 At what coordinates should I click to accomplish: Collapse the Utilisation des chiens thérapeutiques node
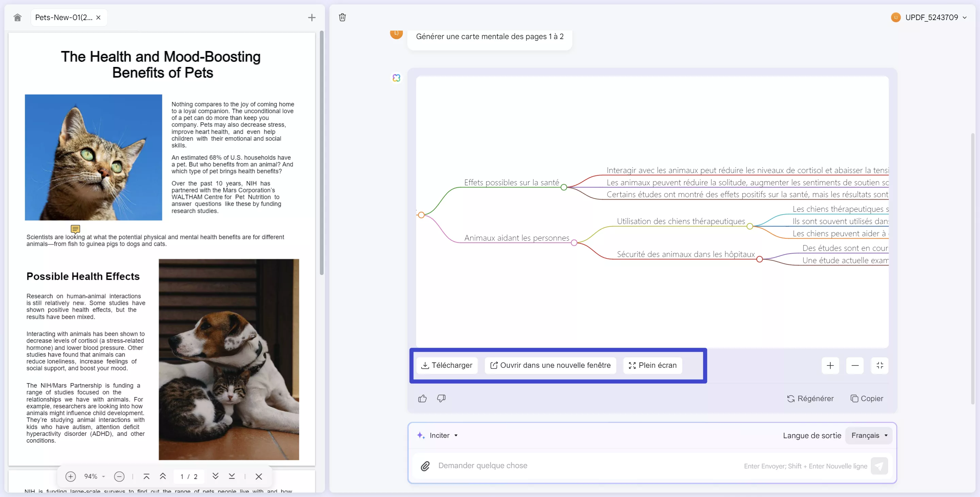pos(749,226)
